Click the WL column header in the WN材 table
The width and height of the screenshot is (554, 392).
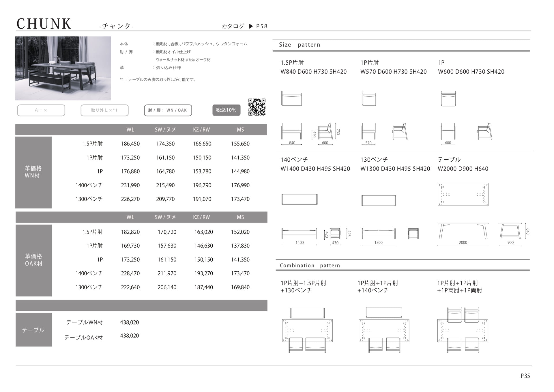130,130
